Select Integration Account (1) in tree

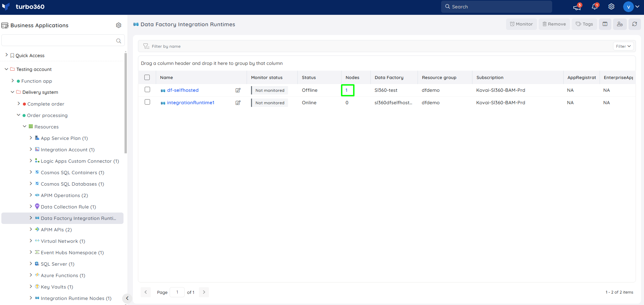tap(67, 150)
